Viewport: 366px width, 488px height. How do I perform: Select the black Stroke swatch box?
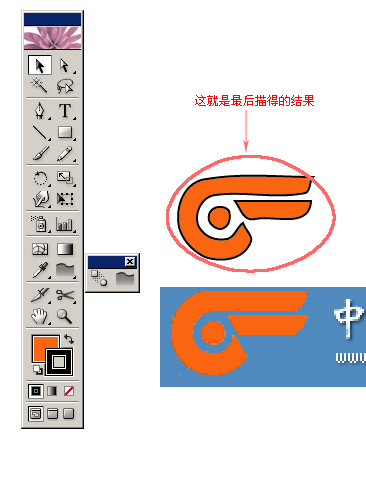point(59,362)
